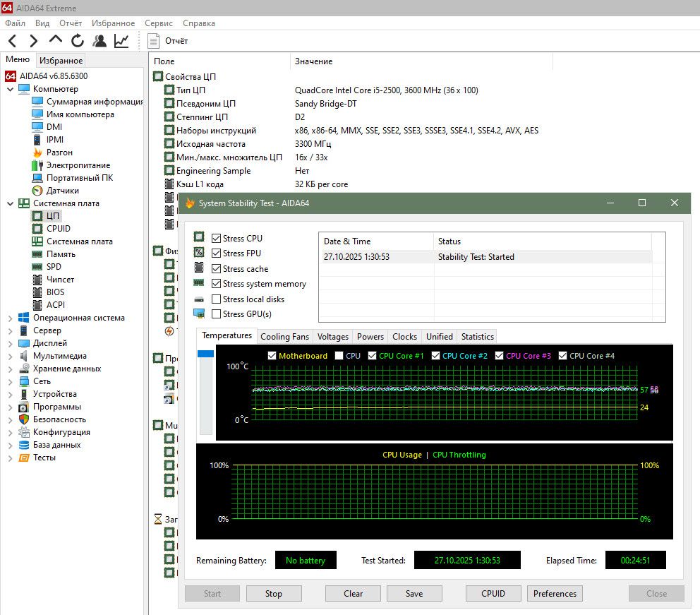Expand the Мультимедиа tree node
This screenshot has height=615, width=700.
click(x=11, y=357)
